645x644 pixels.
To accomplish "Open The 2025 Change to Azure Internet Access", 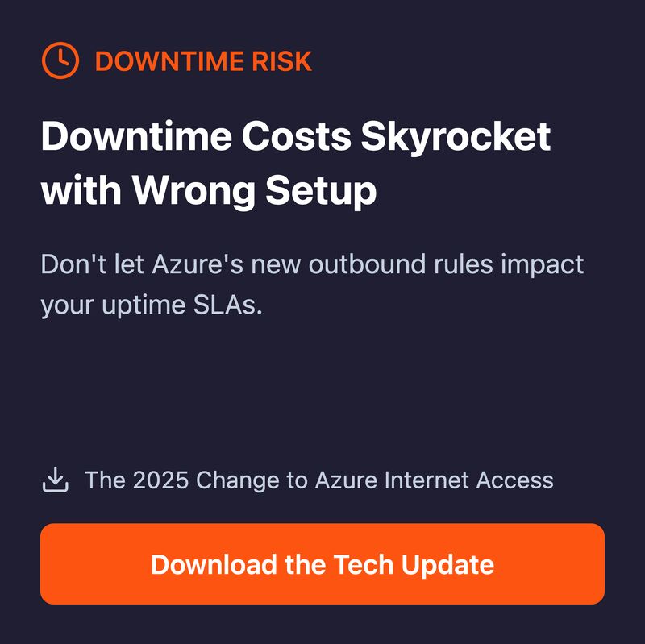I will tap(318, 480).
